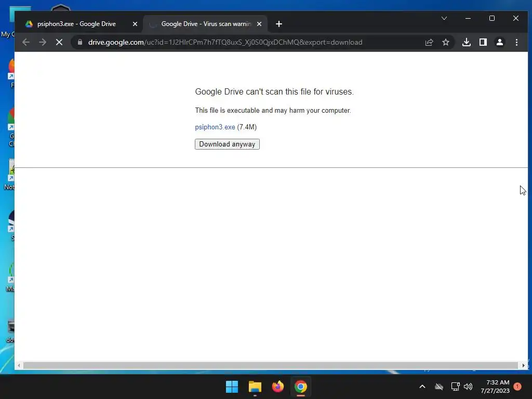This screenshot has width=532, height=399.
Task: Click scrollbar right arrow
Action: tap(524, 365)
